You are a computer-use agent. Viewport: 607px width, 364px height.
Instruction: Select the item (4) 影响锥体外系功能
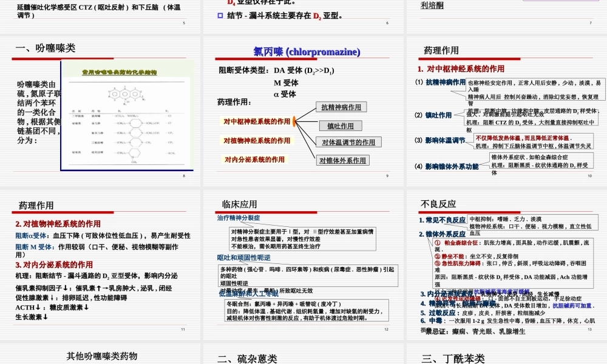pyautogui.click(x=446, y=166)
